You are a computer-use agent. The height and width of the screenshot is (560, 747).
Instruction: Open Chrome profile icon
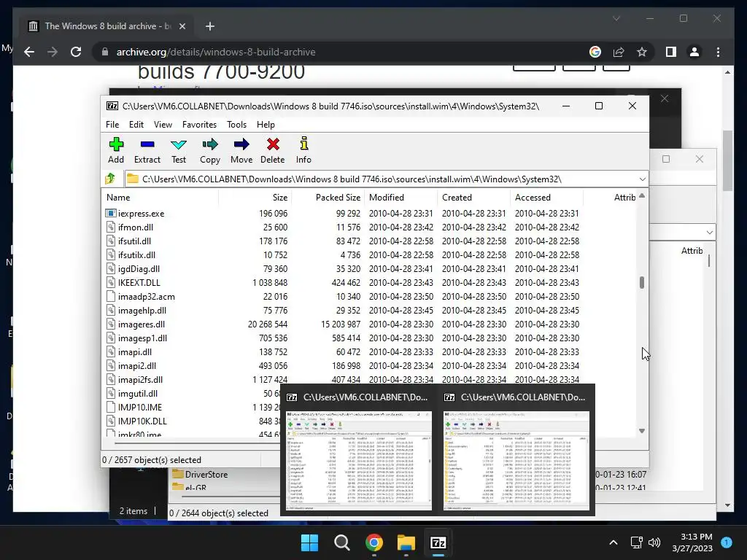694,52
